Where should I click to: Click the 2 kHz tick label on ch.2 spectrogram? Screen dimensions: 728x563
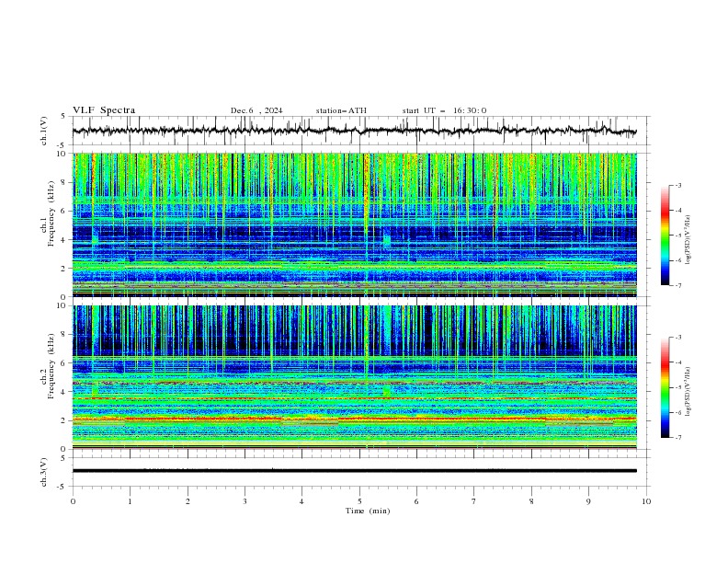(64, 420)
